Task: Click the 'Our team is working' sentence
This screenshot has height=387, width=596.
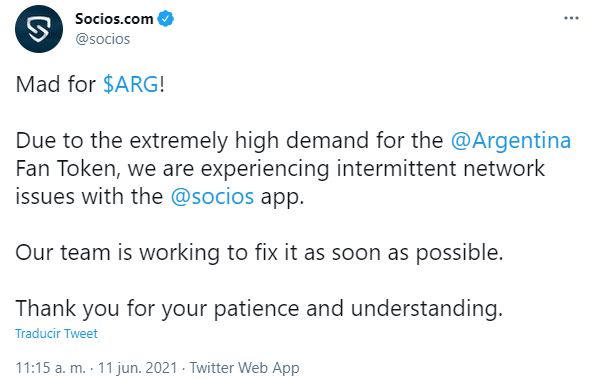Action: point(259,252)
